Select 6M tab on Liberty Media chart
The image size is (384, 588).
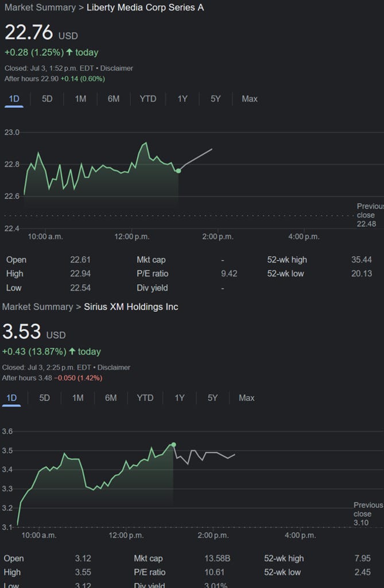(x=114, y=99)
